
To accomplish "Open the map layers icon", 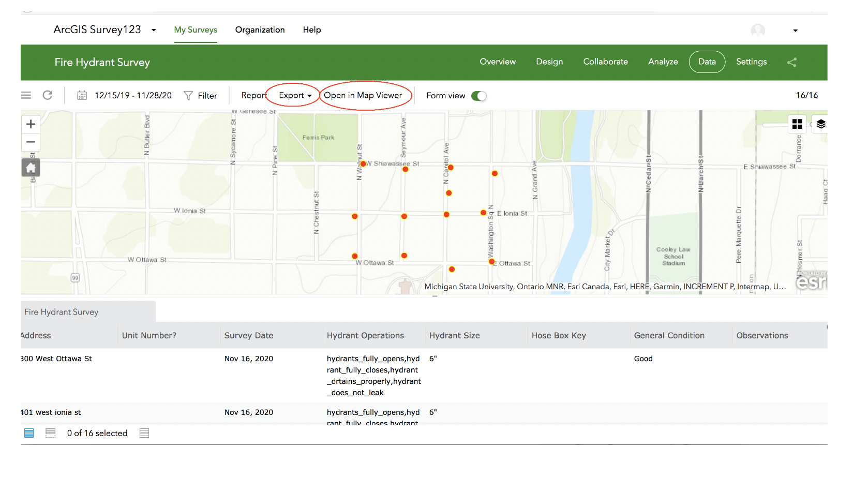I will click(x=820, y=124).
